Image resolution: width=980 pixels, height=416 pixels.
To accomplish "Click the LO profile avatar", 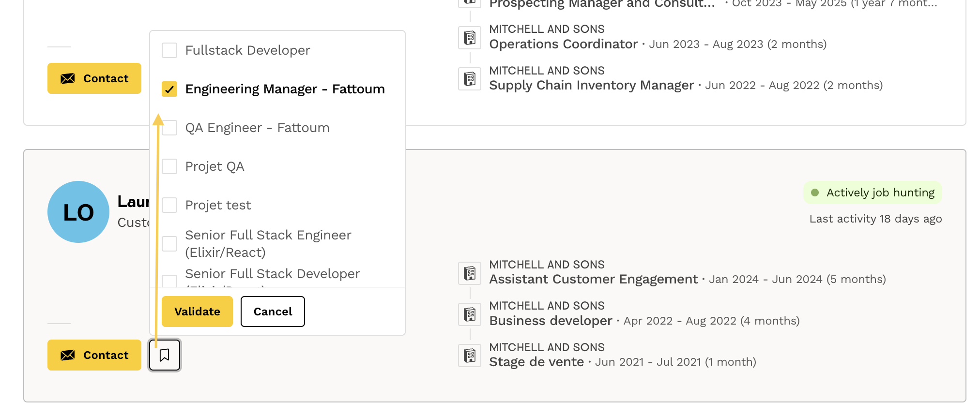I will click(x=78, y=212).
